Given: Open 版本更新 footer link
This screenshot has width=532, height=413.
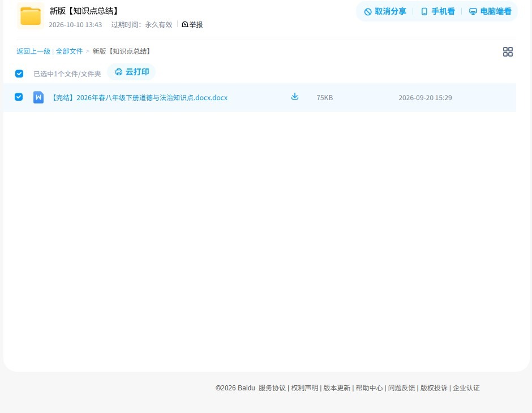Looking at the screenshot, I should pos(337,388).
